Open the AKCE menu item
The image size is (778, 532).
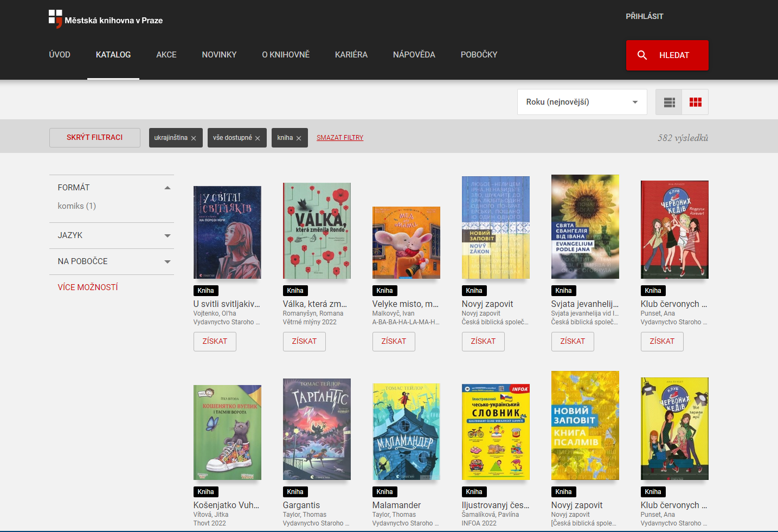tap(166, 55)
